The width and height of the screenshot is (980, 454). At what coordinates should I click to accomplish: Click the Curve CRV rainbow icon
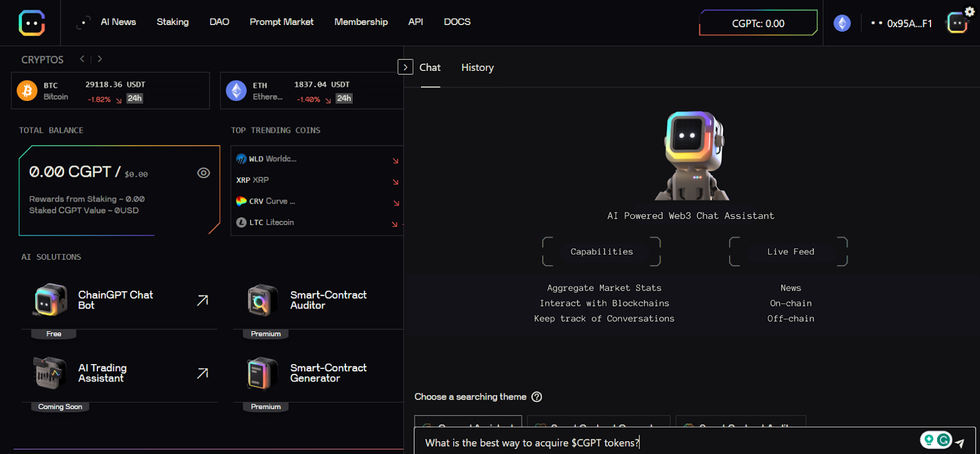[x=241, y=201]
